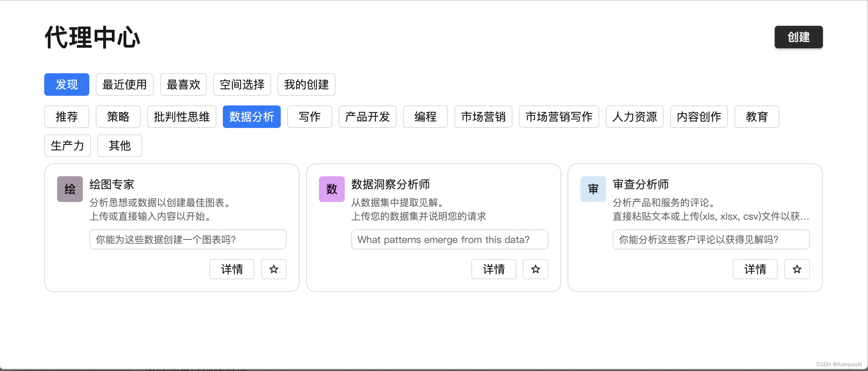868x371 pixels.
Task: Switch to the 最近使用 tab
Action: (124, 85)
